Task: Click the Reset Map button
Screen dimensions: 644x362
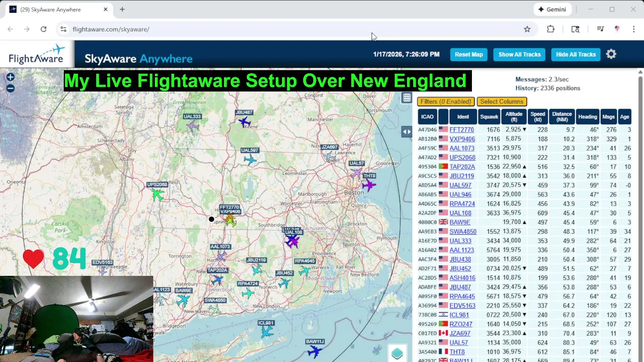Action: tap(468, 54)
